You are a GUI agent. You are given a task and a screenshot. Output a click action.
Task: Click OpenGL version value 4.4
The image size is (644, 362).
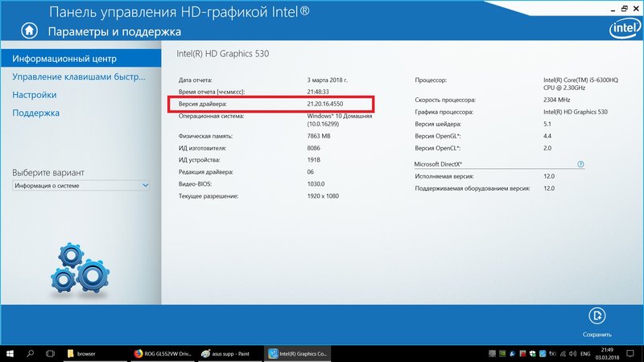click(x=547, y=136)
